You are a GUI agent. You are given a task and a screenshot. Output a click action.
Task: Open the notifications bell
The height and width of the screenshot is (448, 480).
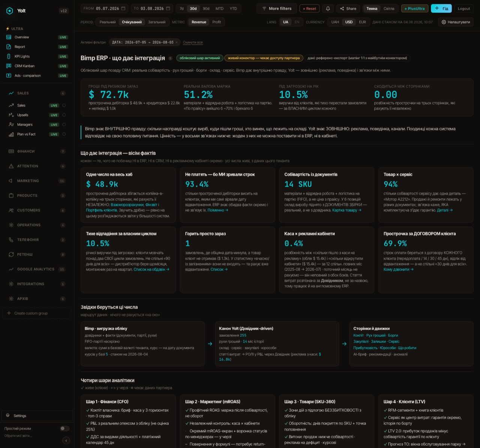coord(328,9)
